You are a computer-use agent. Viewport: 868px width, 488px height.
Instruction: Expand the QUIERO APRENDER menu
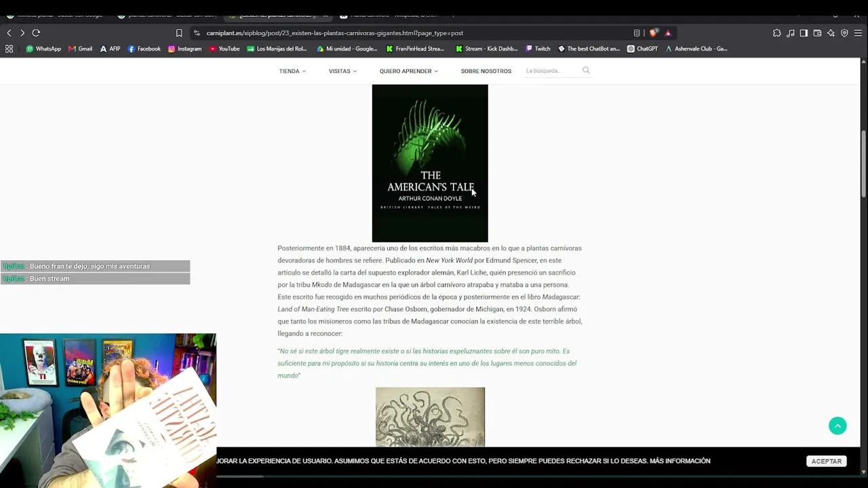coord(409,71)
